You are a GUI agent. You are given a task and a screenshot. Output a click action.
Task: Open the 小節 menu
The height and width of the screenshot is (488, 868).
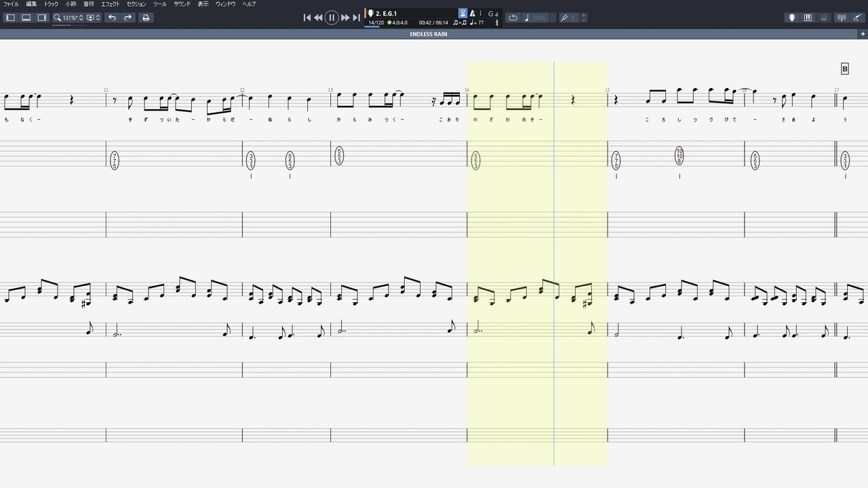coord(71,4)
